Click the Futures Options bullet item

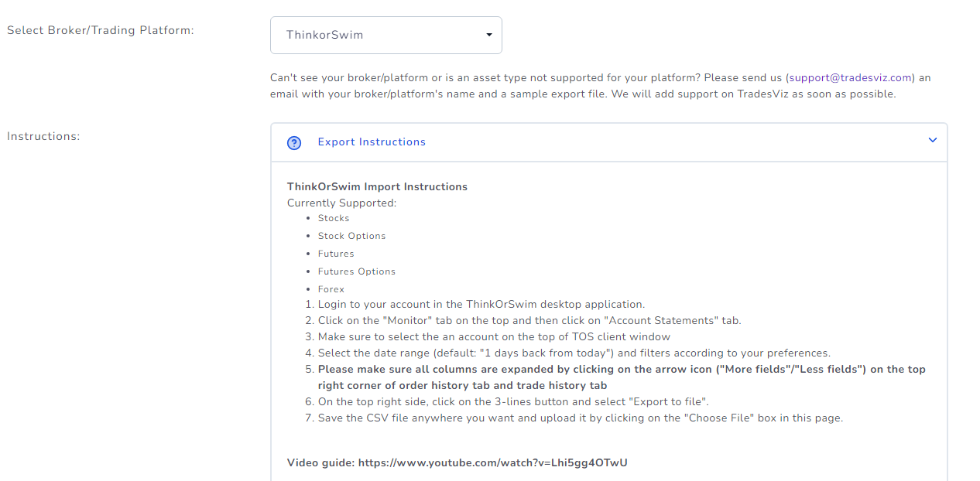pyautogui.click(x=357, y=271)
